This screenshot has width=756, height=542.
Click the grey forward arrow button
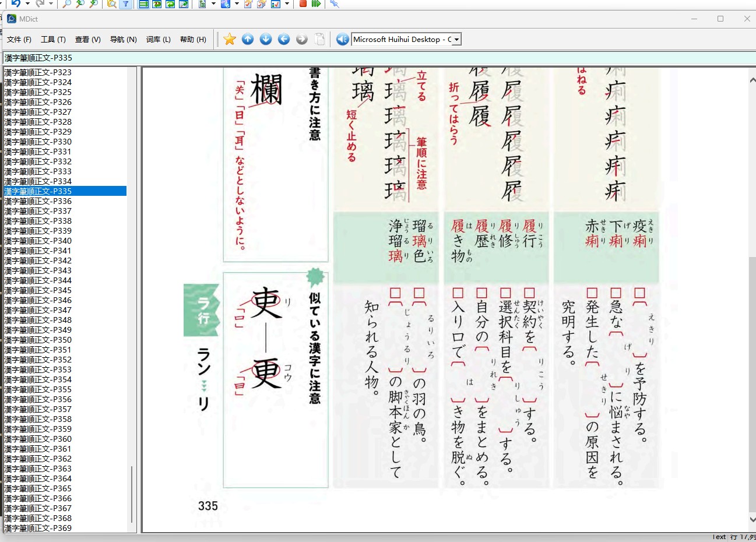coord(302,39)
